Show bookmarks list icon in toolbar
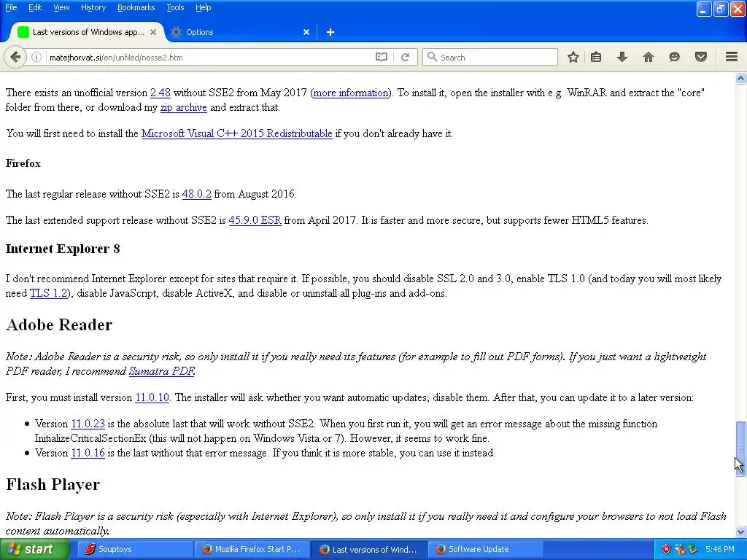747x560 pixels. click(x=596, y=57)
